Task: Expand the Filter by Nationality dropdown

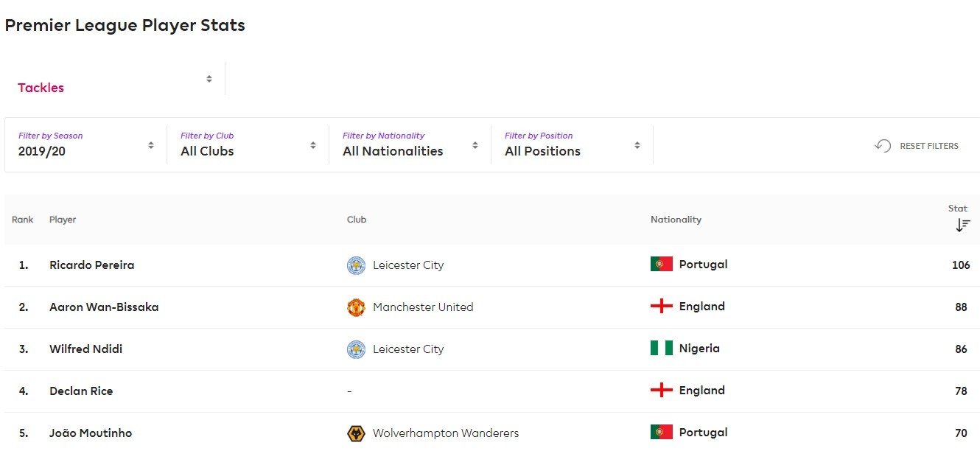Action: click(410, 145)
